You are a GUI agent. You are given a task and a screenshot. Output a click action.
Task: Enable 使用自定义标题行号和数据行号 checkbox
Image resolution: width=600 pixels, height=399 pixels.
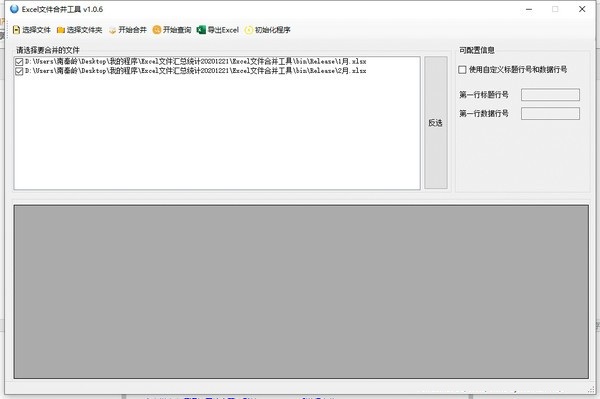tap(462, 70)
